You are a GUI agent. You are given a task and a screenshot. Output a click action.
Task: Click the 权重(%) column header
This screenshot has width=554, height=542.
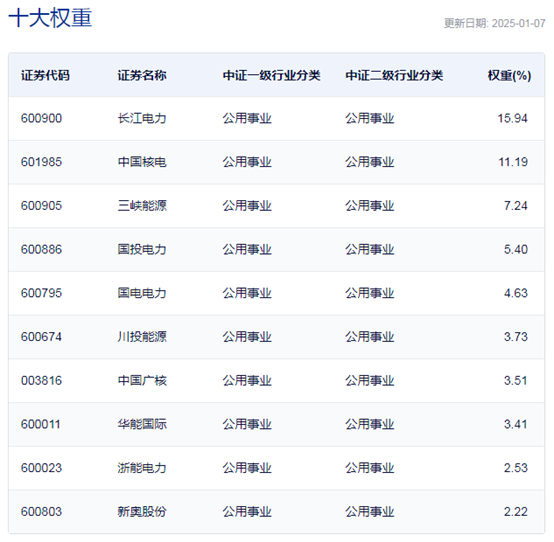pyautogui.click(x=509, y=75)
